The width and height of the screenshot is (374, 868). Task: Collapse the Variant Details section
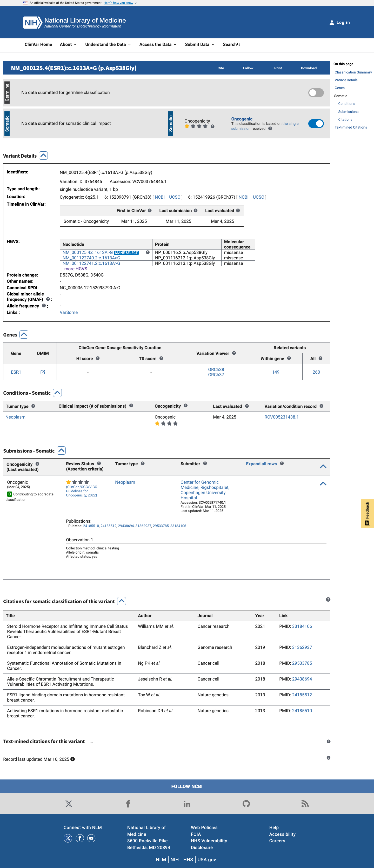(43, 156)
